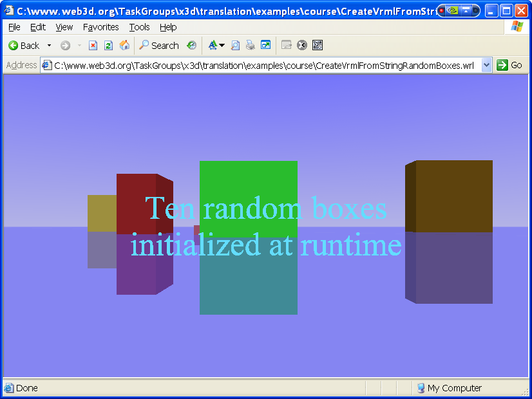Image resolution: width=532 pixels, height=399 pixels.
Task: Open the Favorites menu
Action: pyautogui.click(x=100, y=27)
